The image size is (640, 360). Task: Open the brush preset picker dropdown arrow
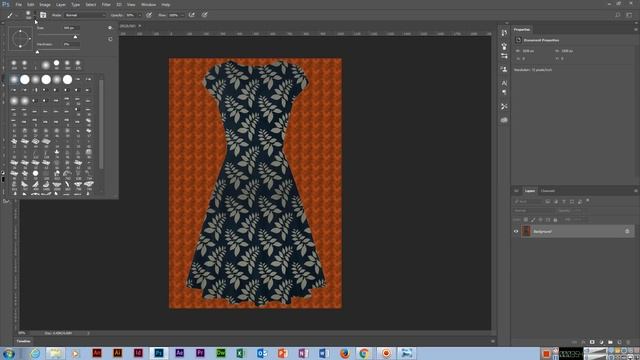click(35, 16)
